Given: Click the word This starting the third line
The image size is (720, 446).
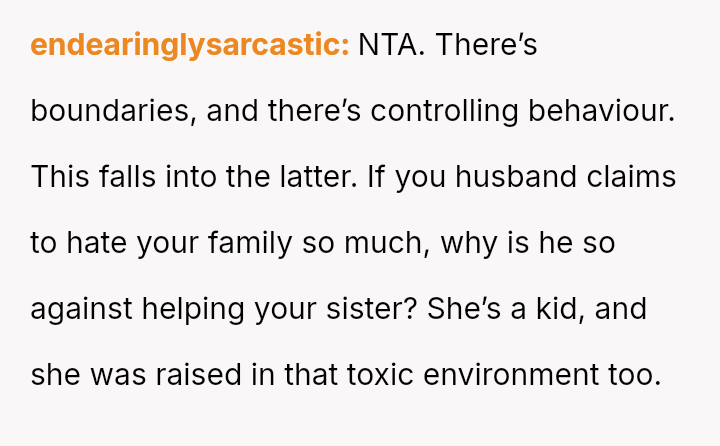Looking at the screenshot, I should pyautogui.click(x=60, y=177).
